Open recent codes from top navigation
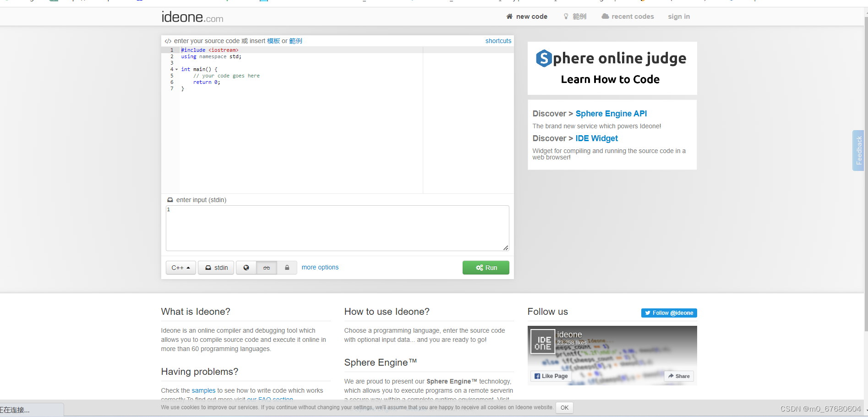Image resolution: width=868 pixels, height=417 pixels. (x=628, y=16)
